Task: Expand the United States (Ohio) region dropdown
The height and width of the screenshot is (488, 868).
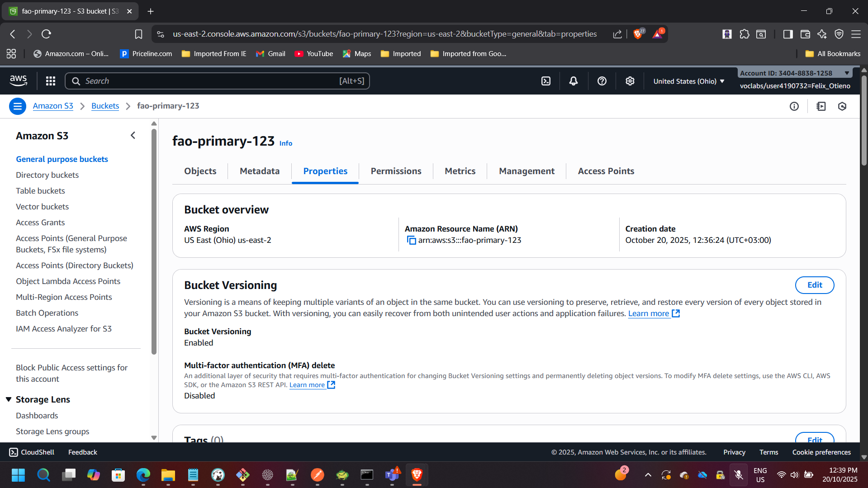Action: tap(688, 81)
